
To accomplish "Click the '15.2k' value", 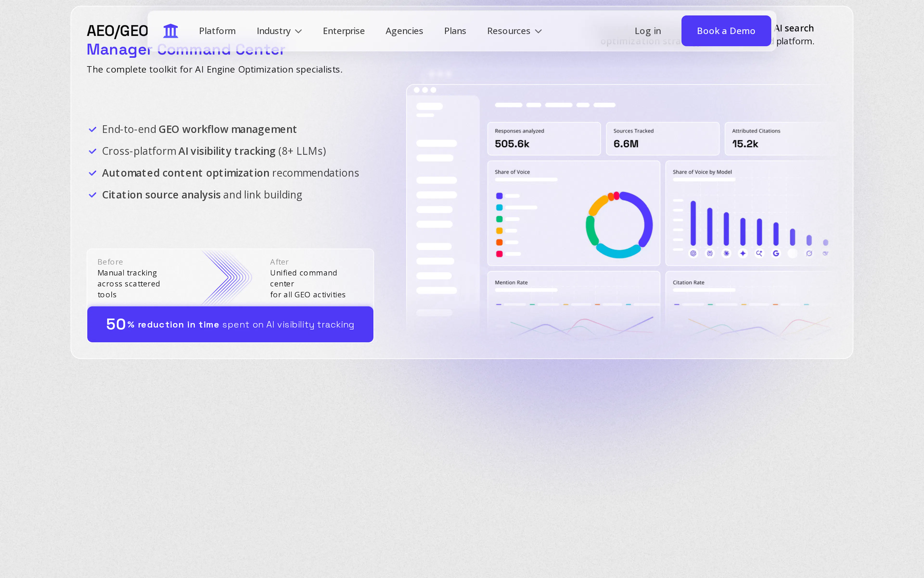I will (x=745, y=144).
